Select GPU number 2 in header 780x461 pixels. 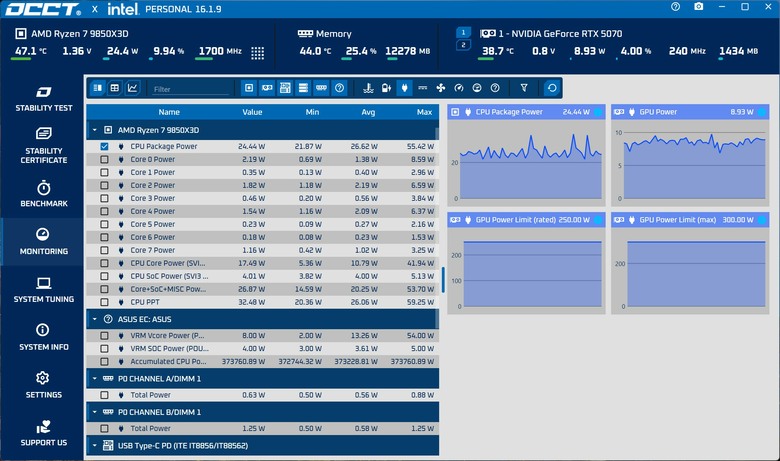463,45
